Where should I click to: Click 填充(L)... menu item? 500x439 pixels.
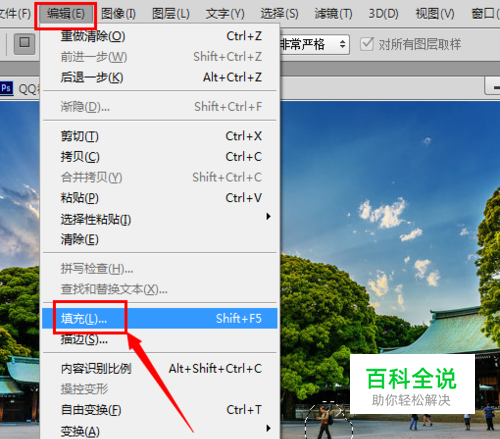[160, 319]
